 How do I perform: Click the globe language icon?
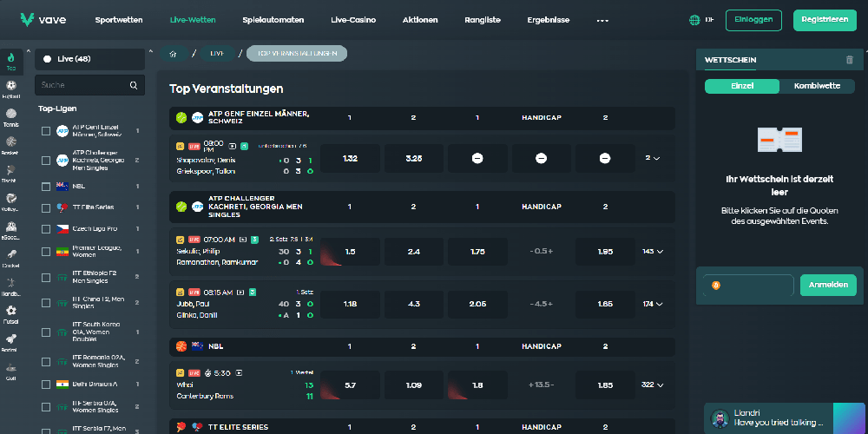click(694, 20)
